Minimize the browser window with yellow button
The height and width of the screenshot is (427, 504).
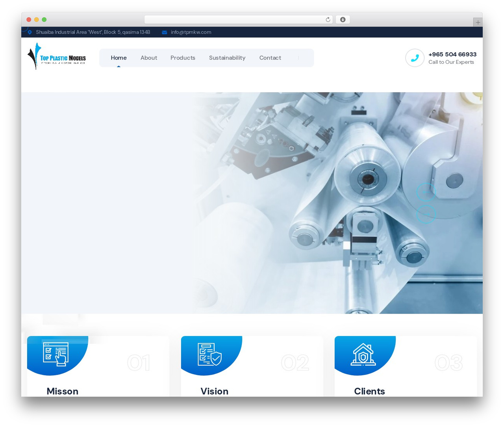(37, 20)
